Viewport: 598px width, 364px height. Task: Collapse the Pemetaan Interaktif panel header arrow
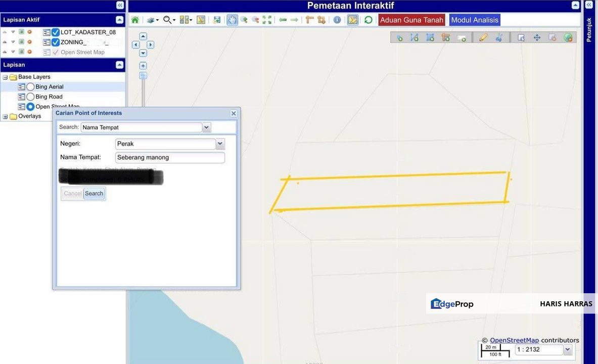575,5
